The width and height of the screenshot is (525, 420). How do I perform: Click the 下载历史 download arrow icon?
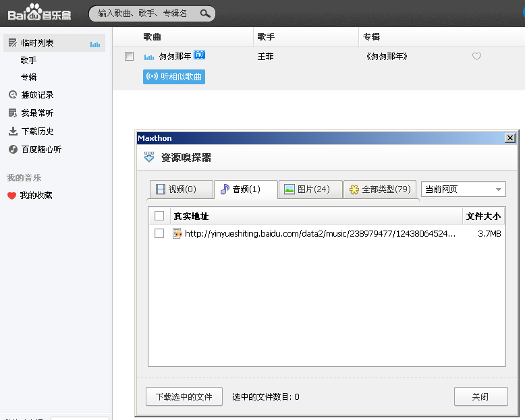click(x=13, y=131)
